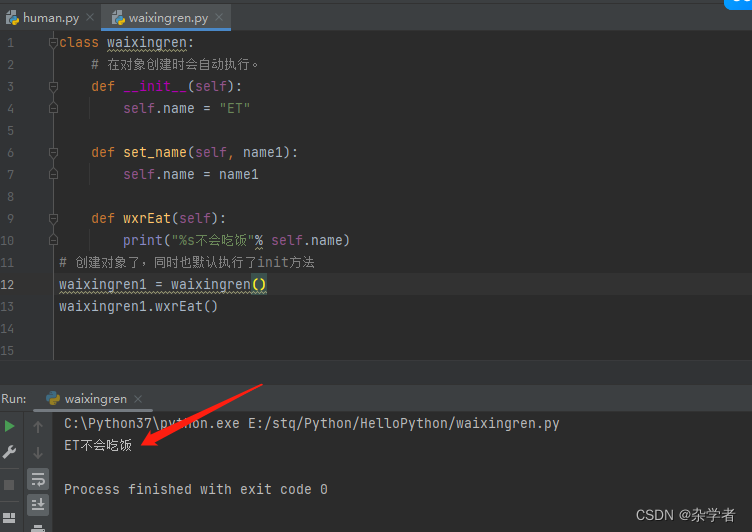Image resolution: width=752 pixels, height=532 pixels.
Task: Click name1 parameter on line 6
Action: click(263, 153)
